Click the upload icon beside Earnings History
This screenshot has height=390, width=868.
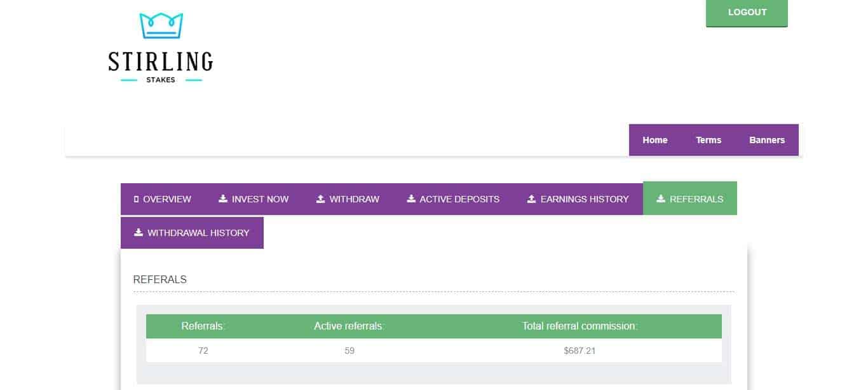coord(532,198)
